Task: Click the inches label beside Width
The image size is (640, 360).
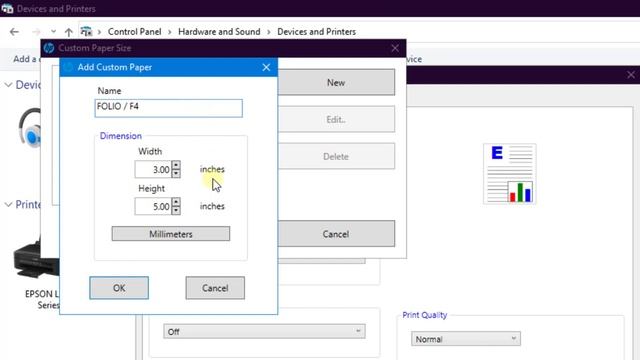Action: coord(212,169)
